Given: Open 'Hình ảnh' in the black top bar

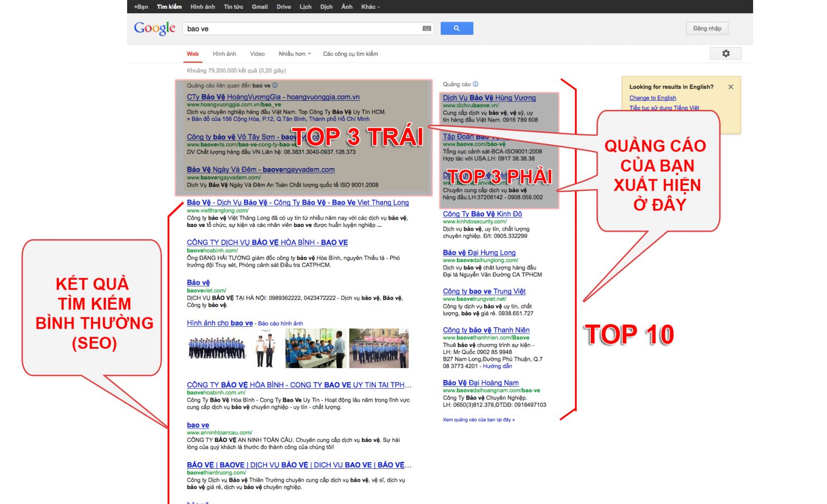Looking at the screenshot, I should click(x=203, y=7).
